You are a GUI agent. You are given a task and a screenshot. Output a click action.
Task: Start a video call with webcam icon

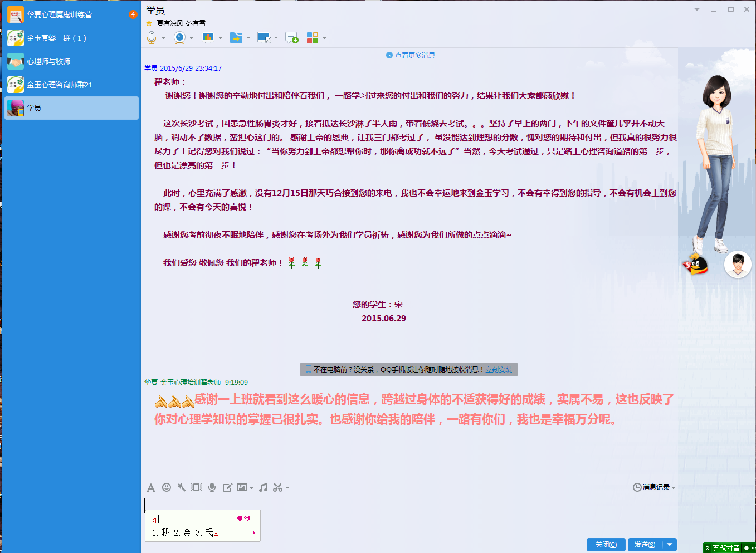(179, 38)
